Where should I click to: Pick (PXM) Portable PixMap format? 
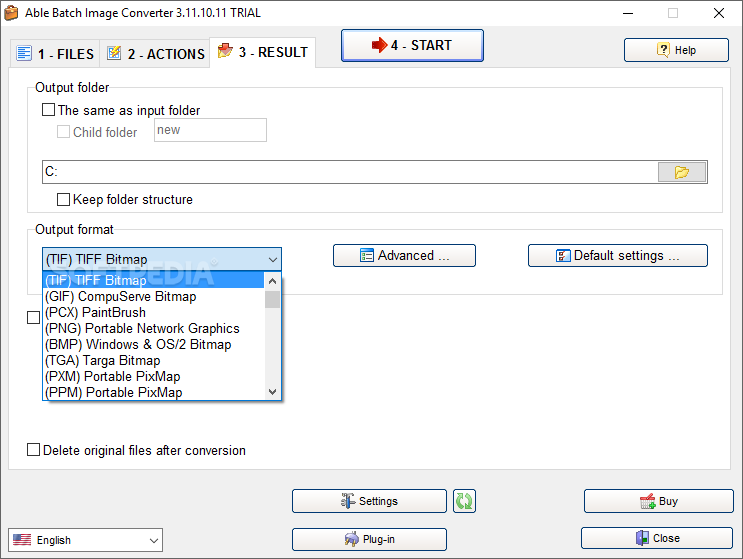pyautogui.click(x=154, y=377)
